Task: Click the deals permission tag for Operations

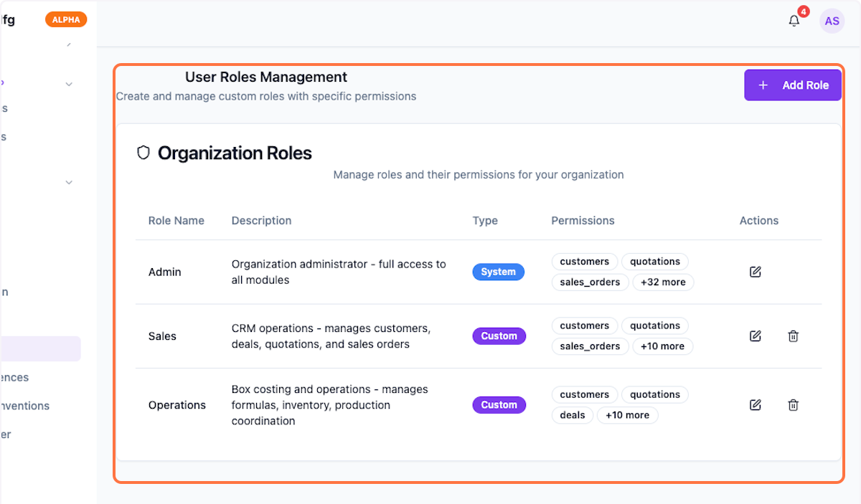Action: (x=573, y=415)
